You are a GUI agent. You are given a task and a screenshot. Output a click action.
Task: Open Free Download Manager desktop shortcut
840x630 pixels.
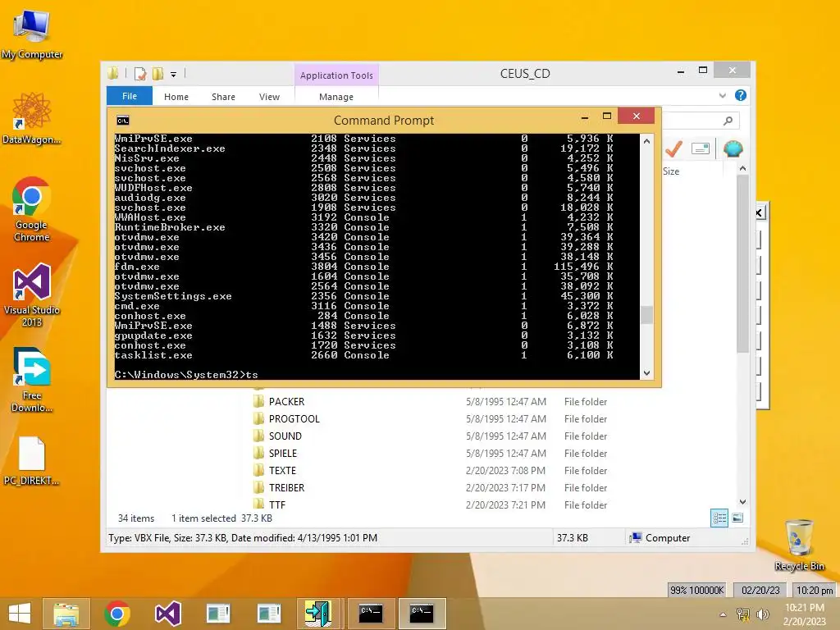tap(32, 380)
